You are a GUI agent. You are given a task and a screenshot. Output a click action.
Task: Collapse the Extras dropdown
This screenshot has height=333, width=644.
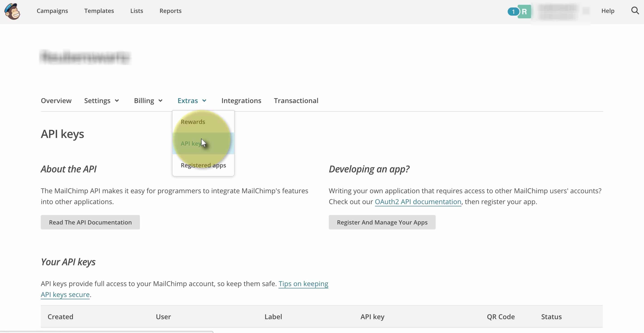pos(192,101)
